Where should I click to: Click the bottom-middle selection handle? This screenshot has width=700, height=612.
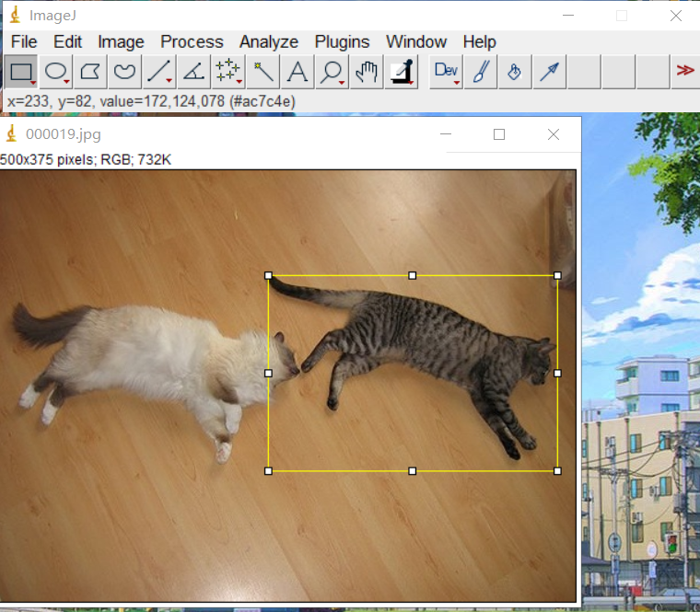413,471
